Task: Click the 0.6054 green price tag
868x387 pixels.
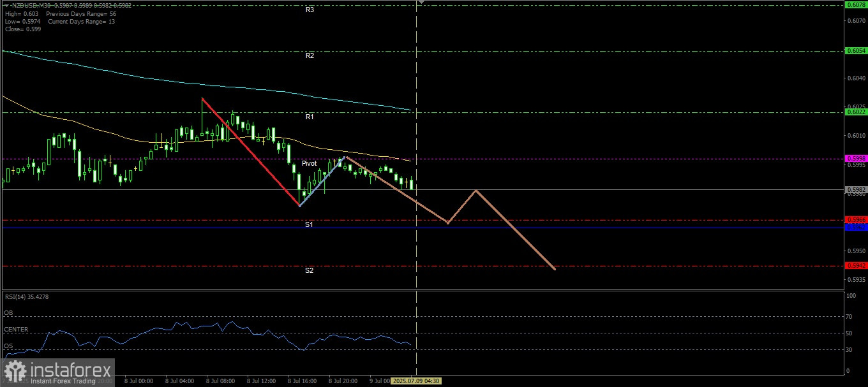Action: point(855,51)
